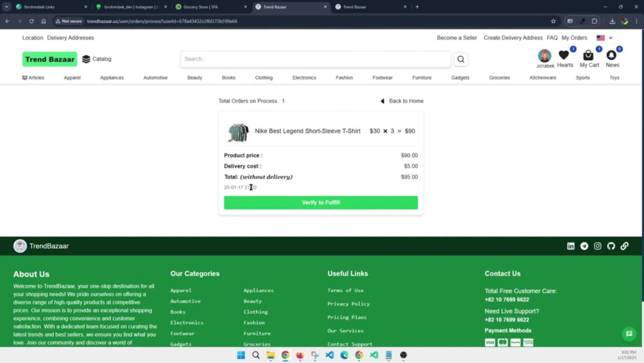Open Become a Seller link

point(457,38)
